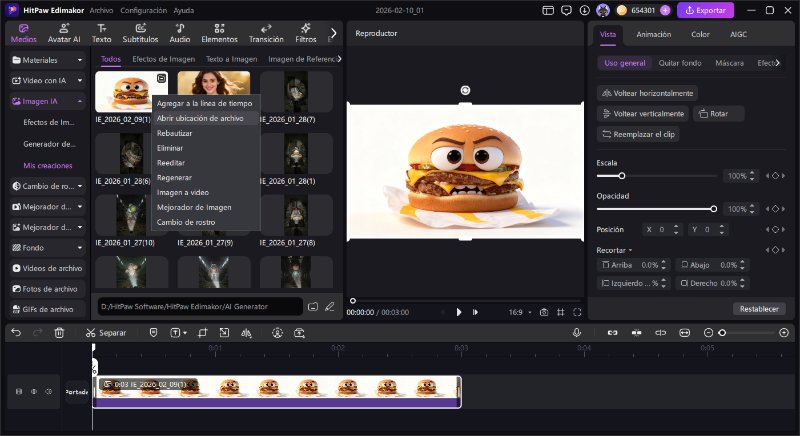Screen dimensions: 800x436
Task: Click the user avatar profile icon
Action: [603, 10]
